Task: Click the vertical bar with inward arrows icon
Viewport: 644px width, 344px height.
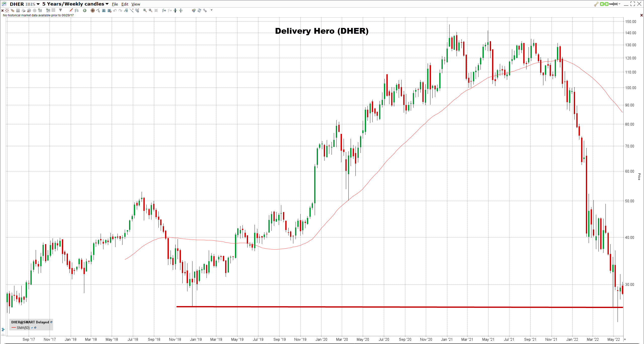Action: [181, 10]
